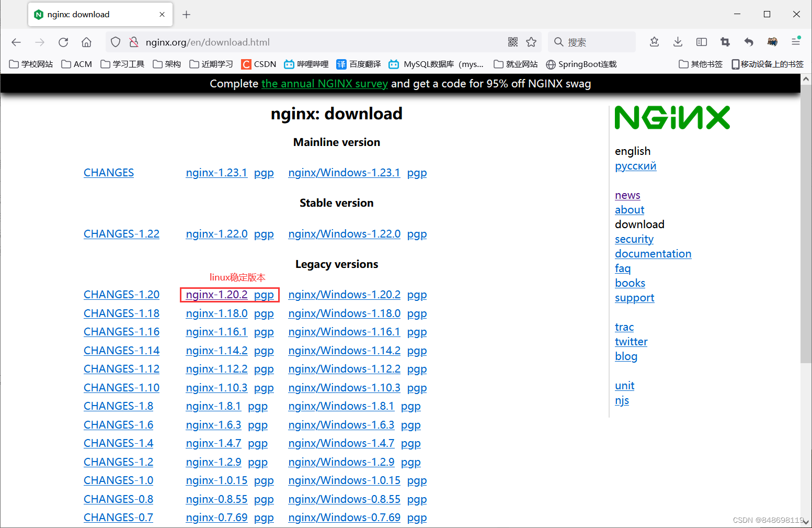Open the faq menu link
This screenshot has width=812, height=528.
[623, 268]
